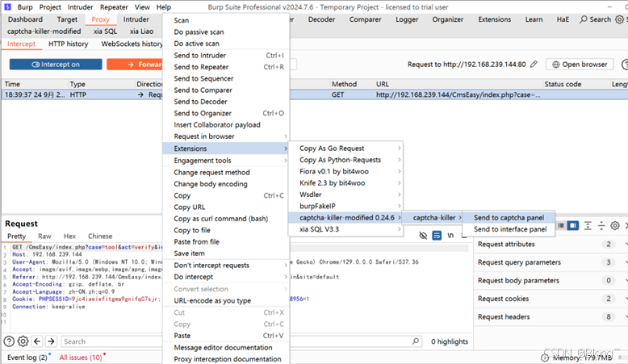The image size is (628, 364).
Task: Select Copy as curl command (bash)
Action: [x=226, y=219]
